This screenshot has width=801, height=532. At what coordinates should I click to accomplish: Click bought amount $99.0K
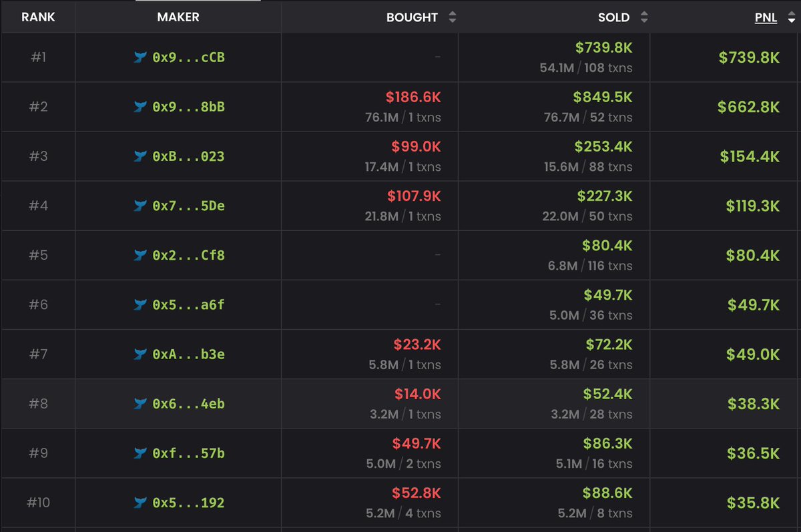click(417, 147)
